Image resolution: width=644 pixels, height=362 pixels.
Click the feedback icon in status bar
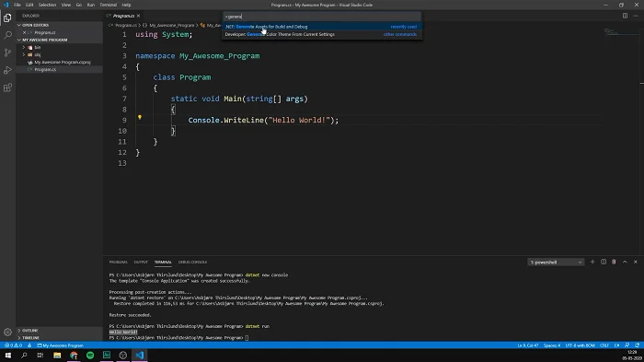[627, 345]
